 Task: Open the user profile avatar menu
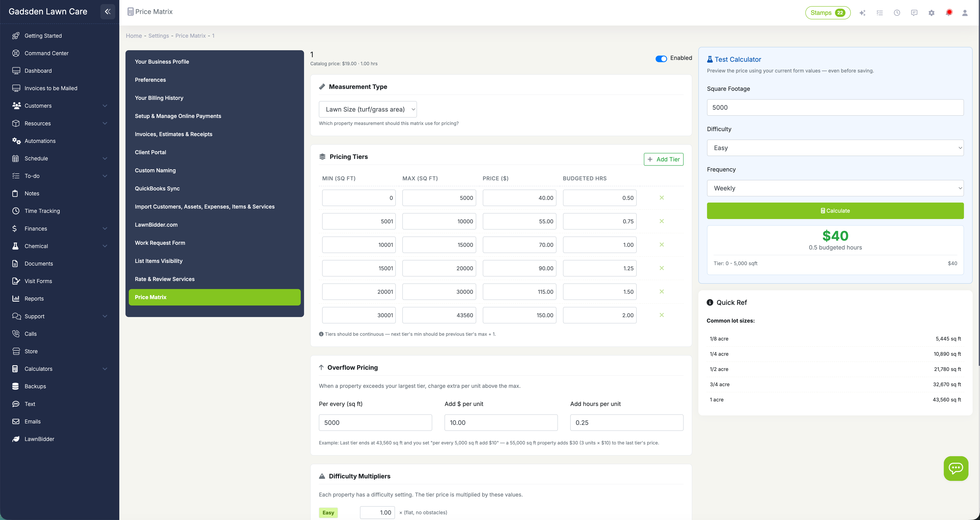point(965,13)
